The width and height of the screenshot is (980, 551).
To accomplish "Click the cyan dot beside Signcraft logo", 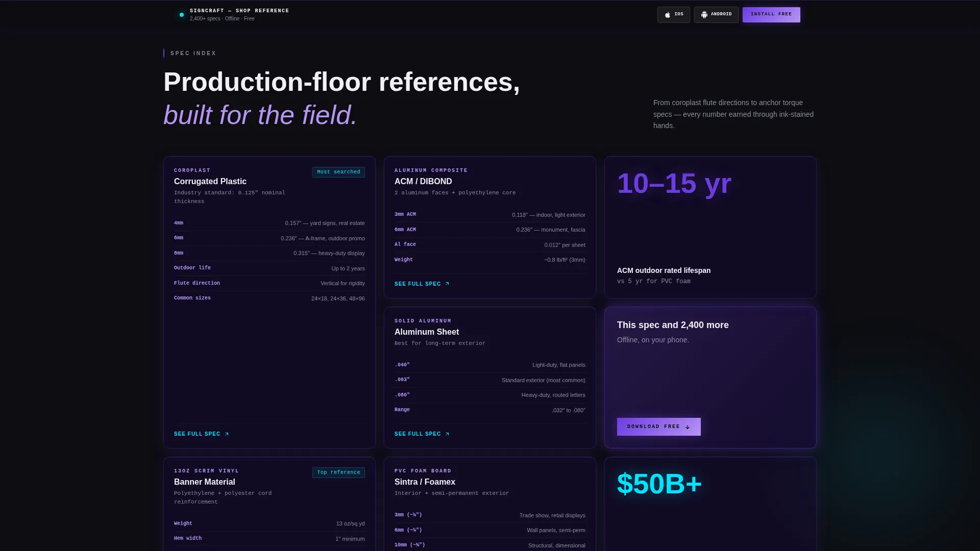I will coord(182,15).
